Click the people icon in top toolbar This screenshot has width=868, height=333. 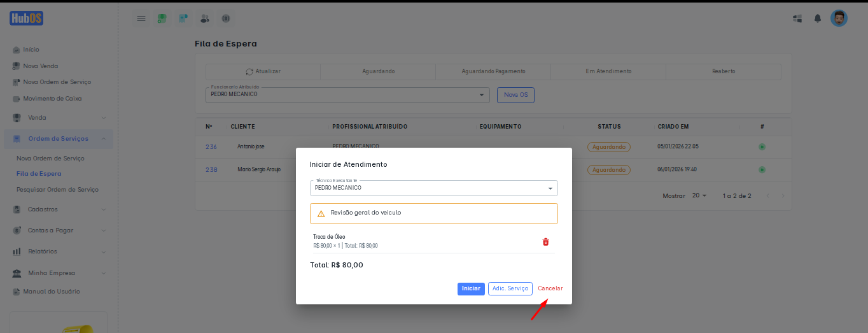pos(204,18)
